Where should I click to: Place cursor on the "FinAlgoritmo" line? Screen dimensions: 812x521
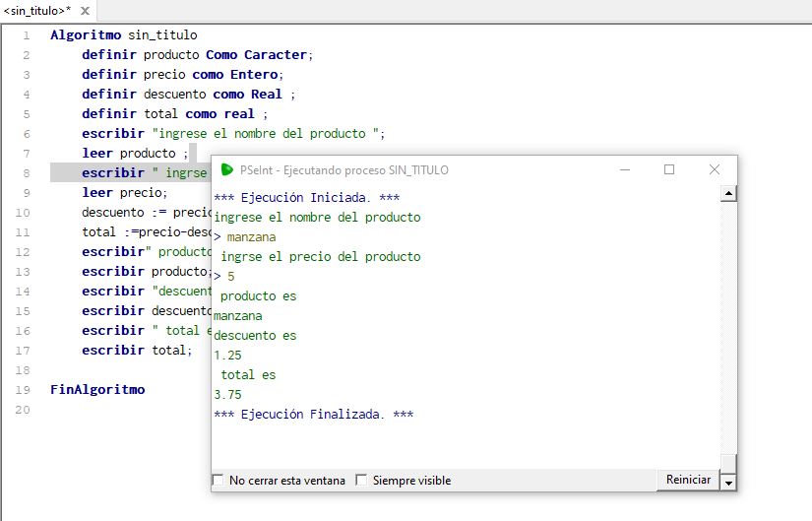tap(97, 390)
